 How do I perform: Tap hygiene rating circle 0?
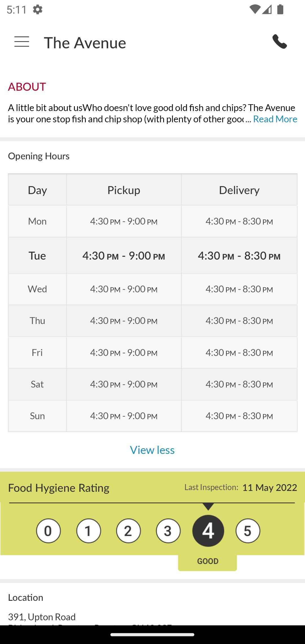[x=48, y=531]
